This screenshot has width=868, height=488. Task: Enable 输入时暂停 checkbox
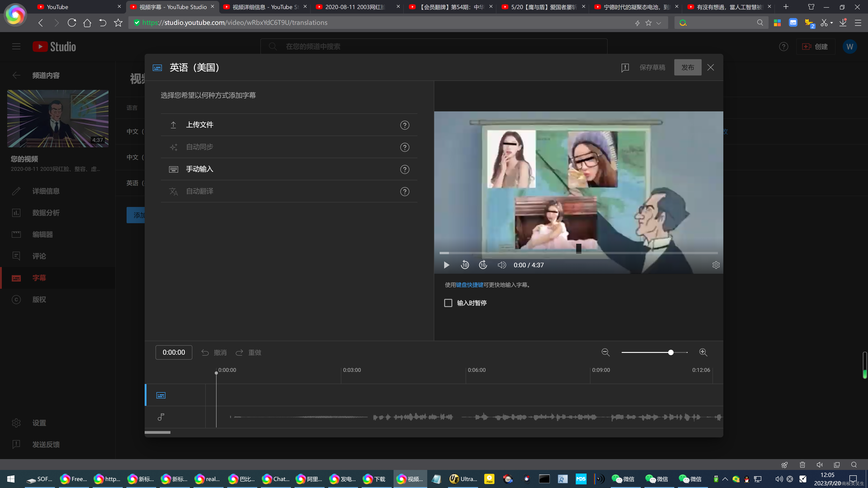448,303
